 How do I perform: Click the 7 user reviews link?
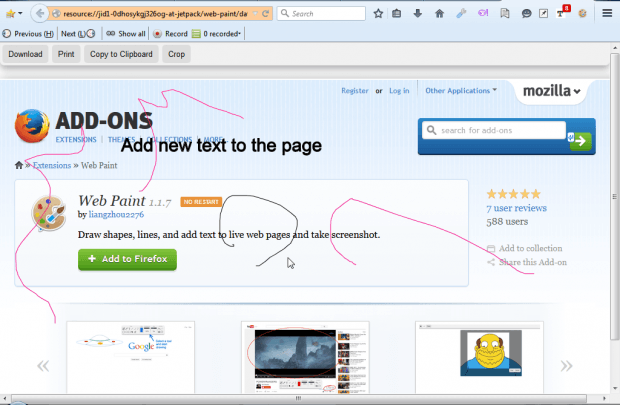pos(515,208)
